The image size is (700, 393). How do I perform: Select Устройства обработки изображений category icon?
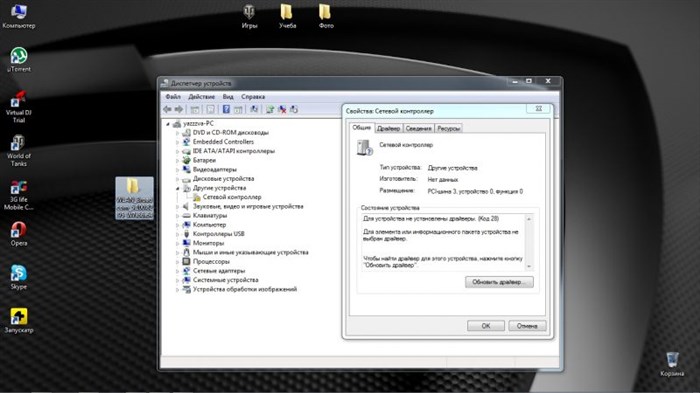point(187,289)
